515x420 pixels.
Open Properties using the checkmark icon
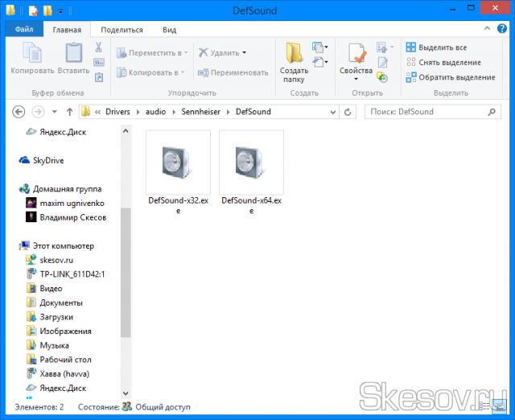(356, 56)
